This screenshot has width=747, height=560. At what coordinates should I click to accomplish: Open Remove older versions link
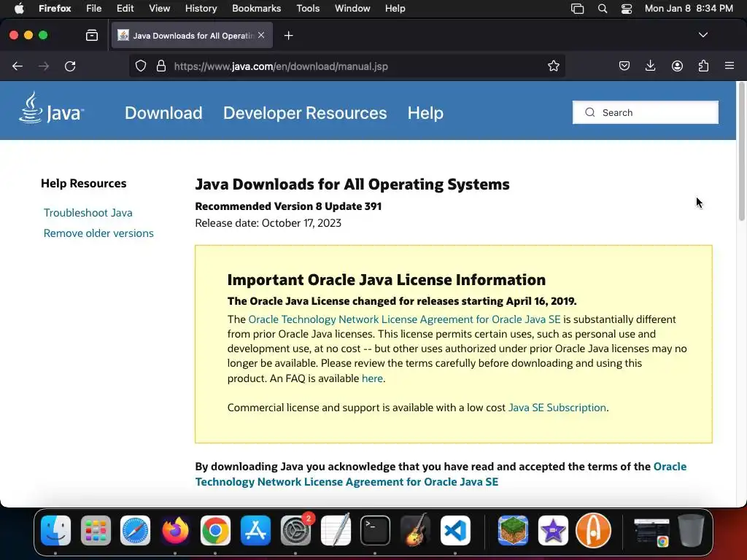click(98, 233)
